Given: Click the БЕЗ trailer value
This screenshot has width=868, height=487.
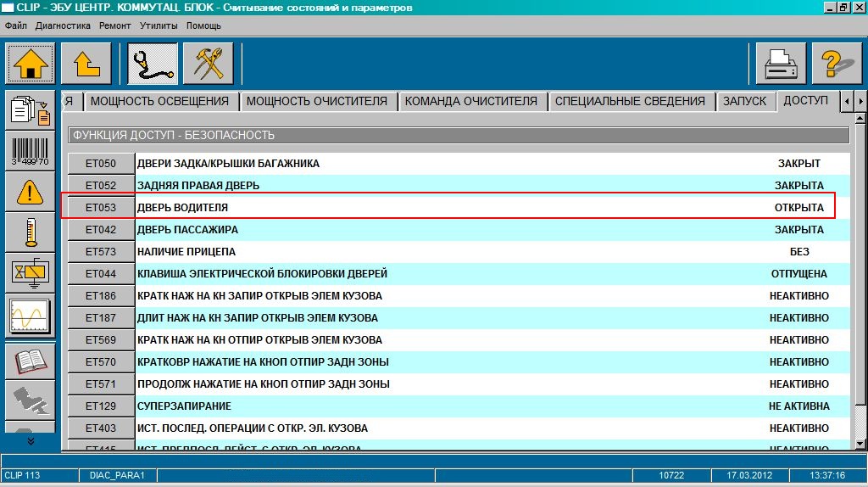Looking at the screenshot, I should click(799, 251).
